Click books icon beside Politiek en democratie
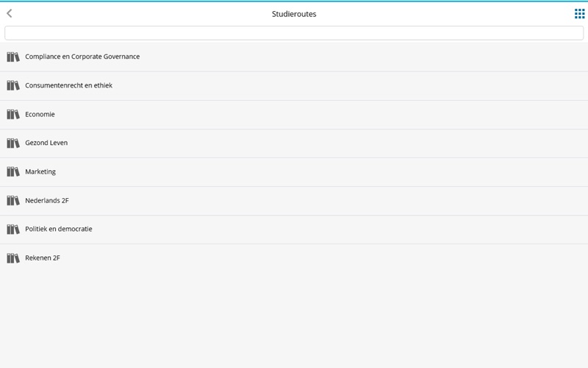The height and width of the screenshot is (368, 588). (13, 229)
